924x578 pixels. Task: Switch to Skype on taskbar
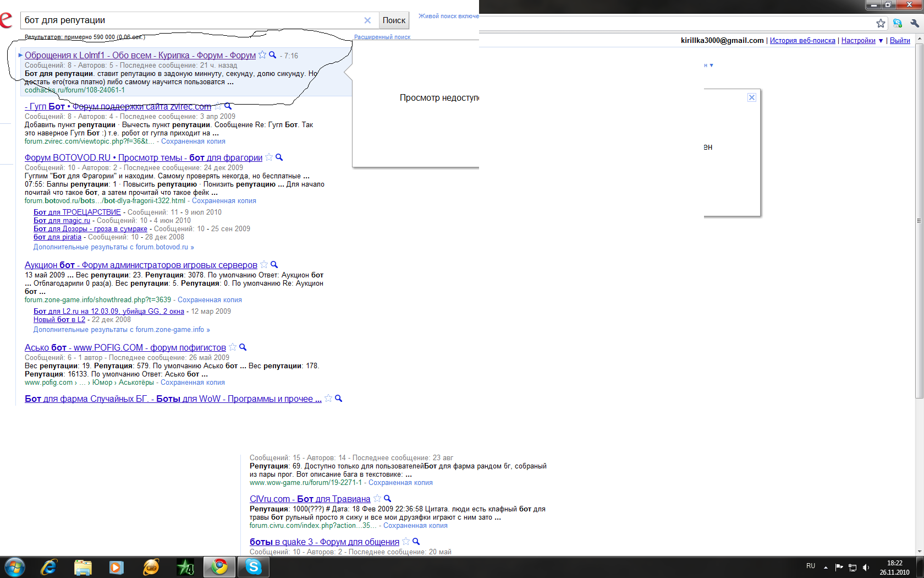[254, 567]
